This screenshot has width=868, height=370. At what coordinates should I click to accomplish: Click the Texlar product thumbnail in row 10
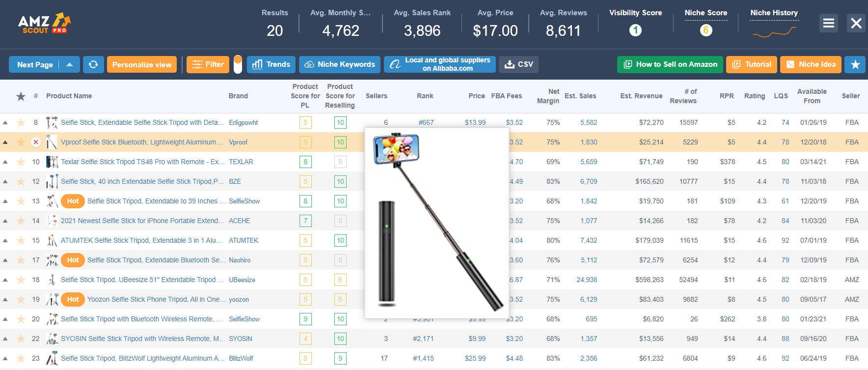click(52, 162)
